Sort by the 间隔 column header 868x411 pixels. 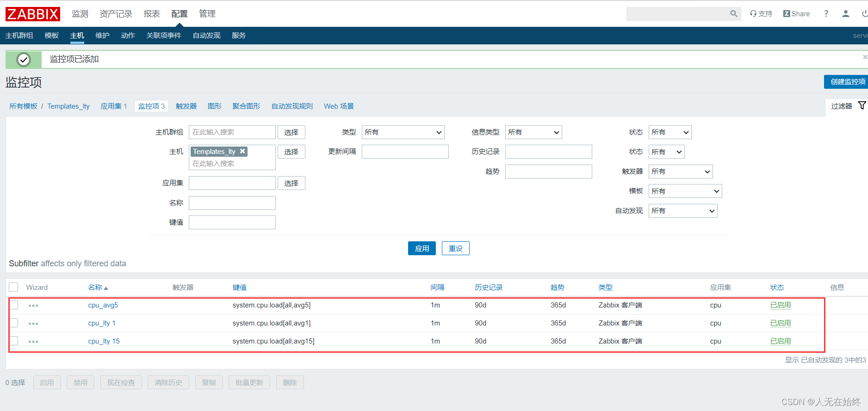(x=437, y=288)
